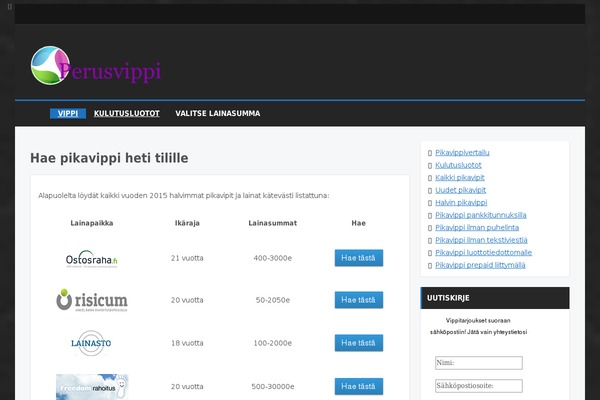Click the Hae column header
Image resolution: width=600 pixels, height=400 pixels.
tap(359, 223)
